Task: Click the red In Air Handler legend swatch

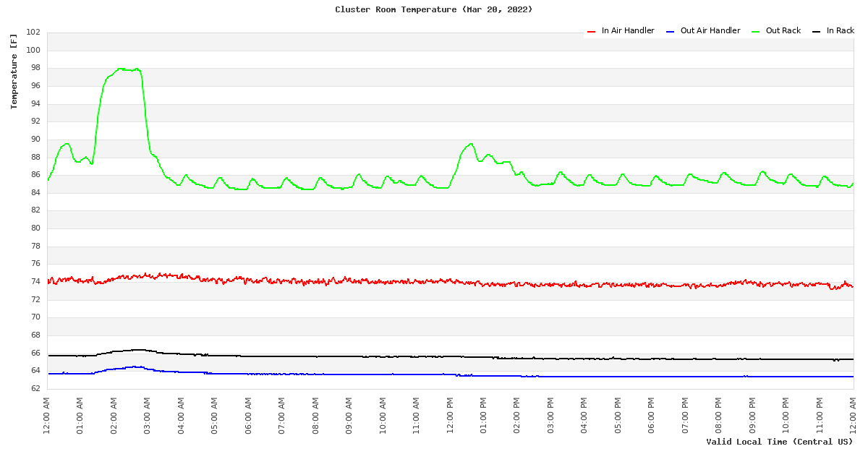Action: (591, 31)
